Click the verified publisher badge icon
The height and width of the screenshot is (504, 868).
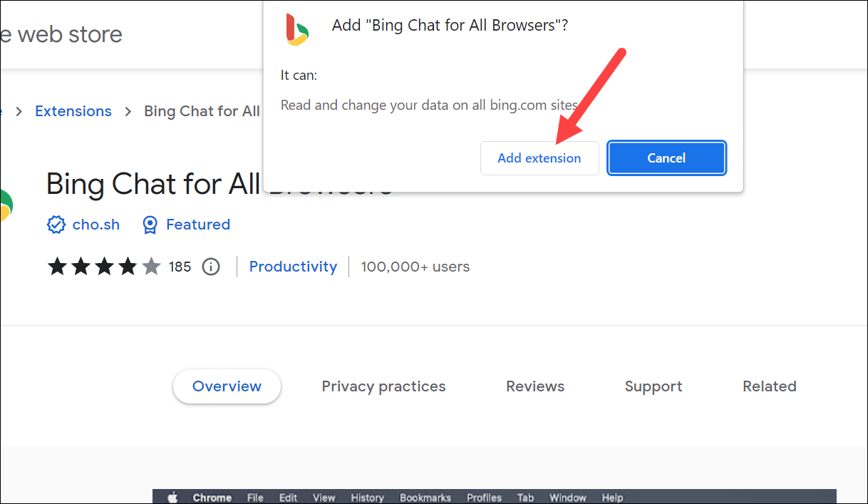point(56,225)
